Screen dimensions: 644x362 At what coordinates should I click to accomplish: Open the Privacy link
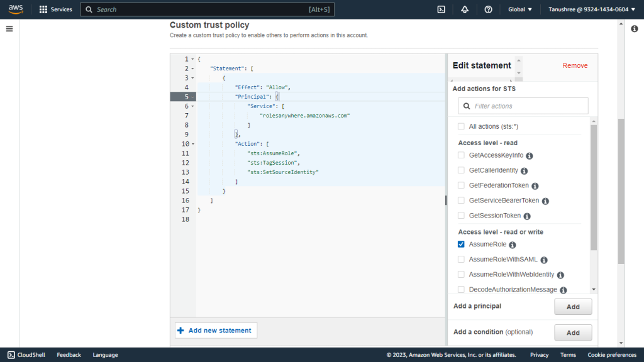point(539,354)
